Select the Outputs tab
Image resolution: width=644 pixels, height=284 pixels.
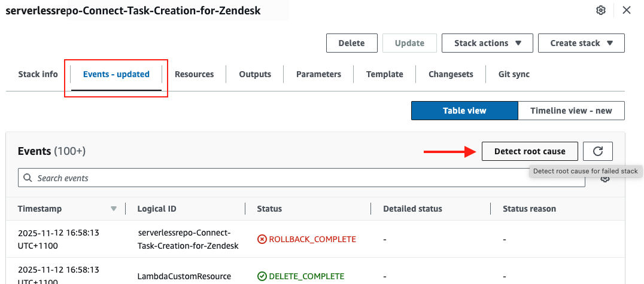tap(255, 74)
